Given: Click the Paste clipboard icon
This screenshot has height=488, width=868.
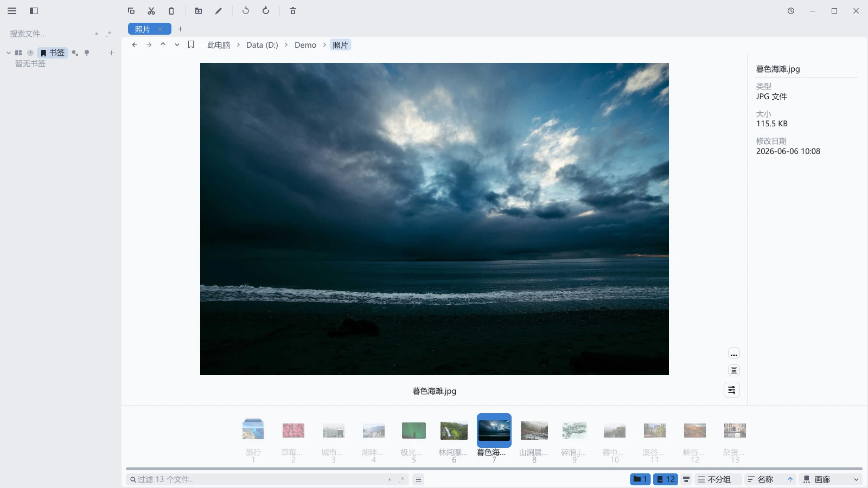Looking at the screenshot, I should click(x=171, y=11).
